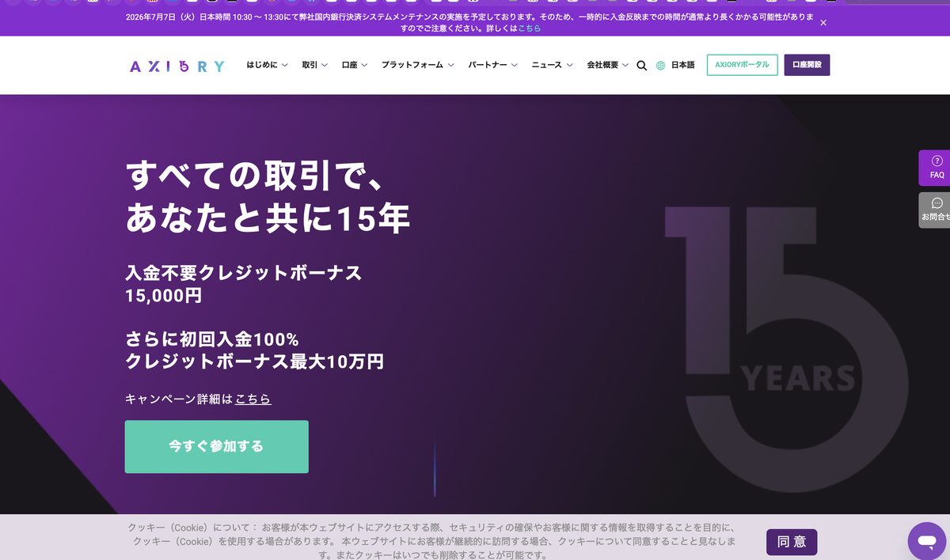Select the 日本語 language option

tap(682, 65)
